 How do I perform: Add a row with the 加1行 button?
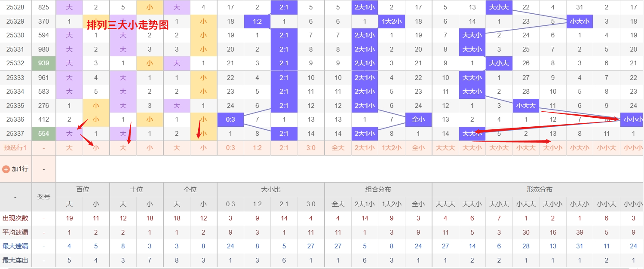point(16,169)
